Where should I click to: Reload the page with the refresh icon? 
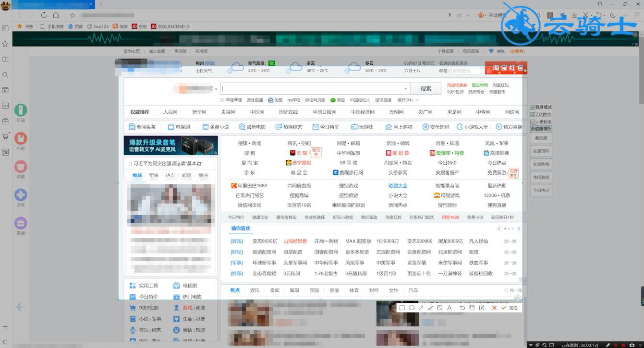tap(44, 15)
